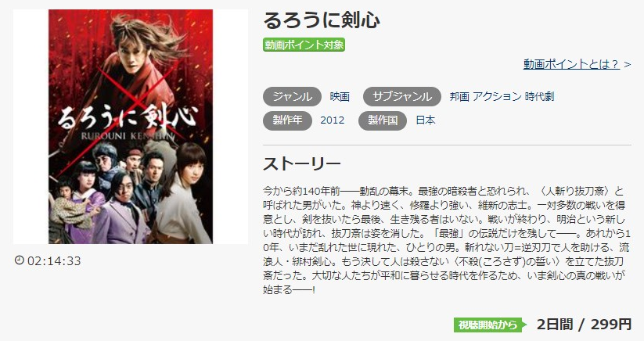
Task: Select the ジャンル label pill
Action: (292, 96)
